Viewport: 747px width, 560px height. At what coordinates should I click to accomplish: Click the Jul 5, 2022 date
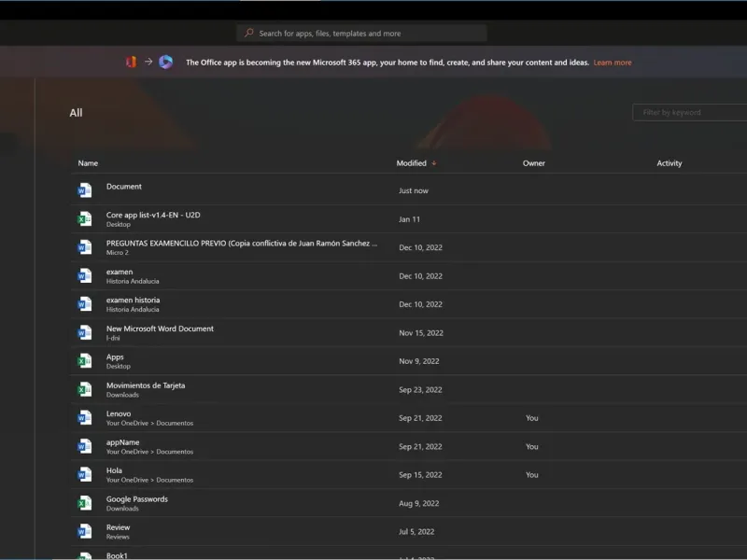click(x=416, y=531)
